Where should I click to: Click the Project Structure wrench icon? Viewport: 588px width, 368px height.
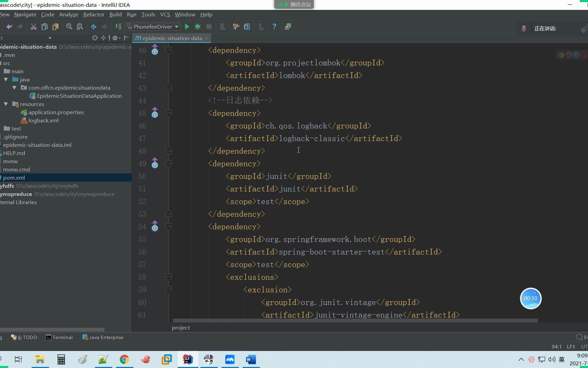[236, 27]
